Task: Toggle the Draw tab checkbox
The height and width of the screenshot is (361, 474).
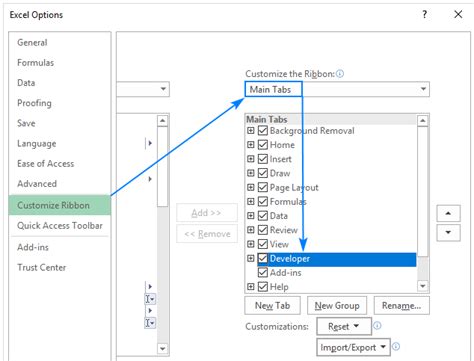Action: (x=263, y=173)
